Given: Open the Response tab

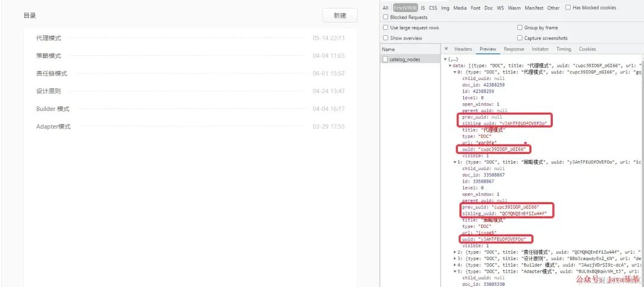Looking at the screenshot, I should click(514, 49).
